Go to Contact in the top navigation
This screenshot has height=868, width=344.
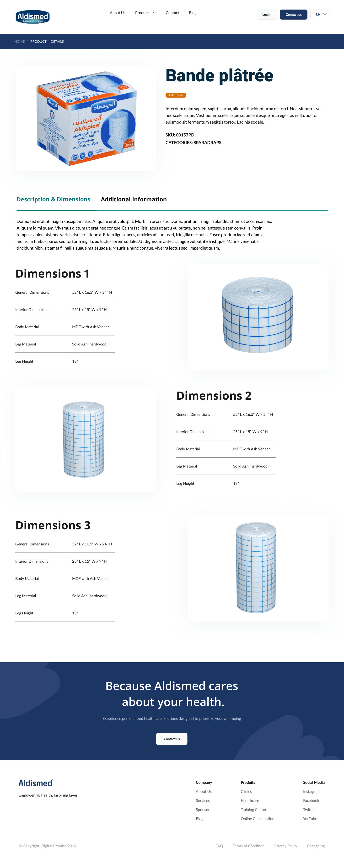click(172, 13)
